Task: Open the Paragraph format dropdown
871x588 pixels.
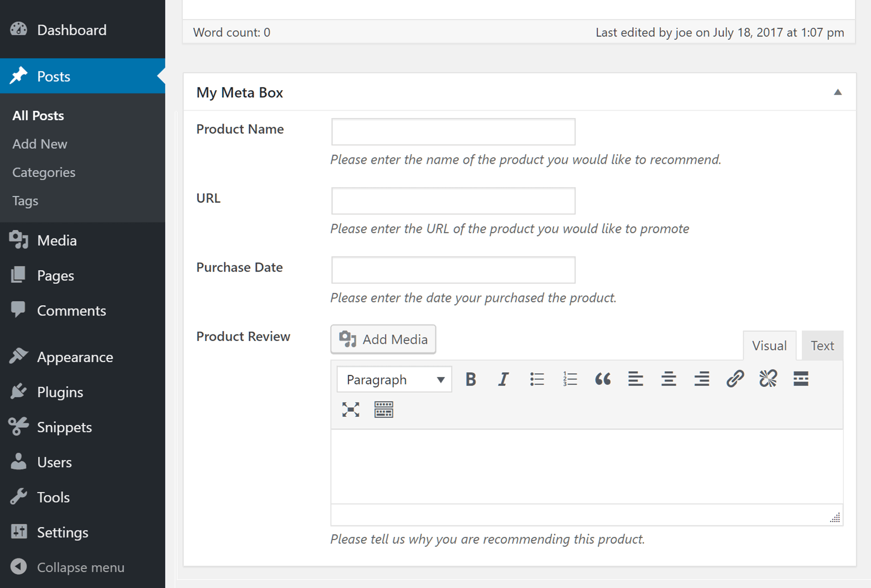Action: click(x=395, y=380)
